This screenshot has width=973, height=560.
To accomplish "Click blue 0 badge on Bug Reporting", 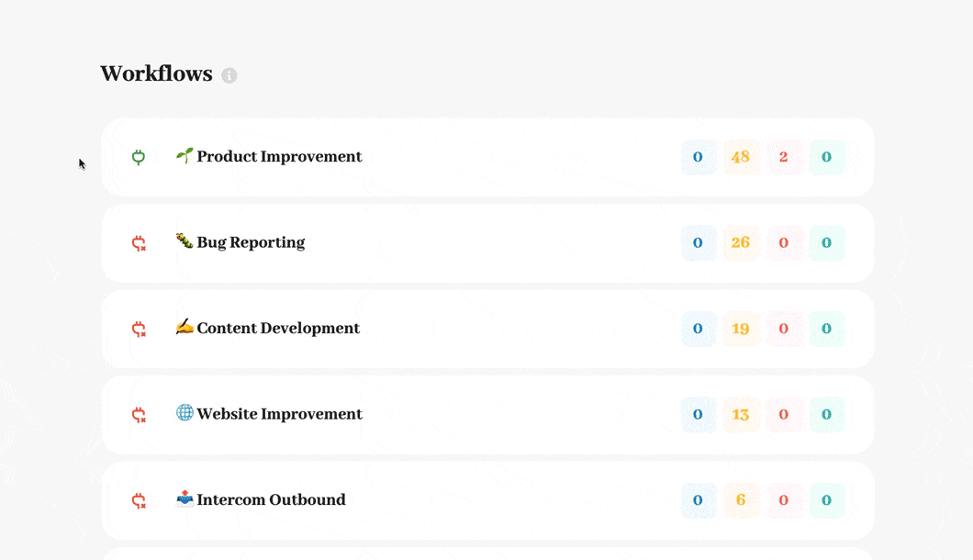I will pyautogui.click(x=698, y=243).
